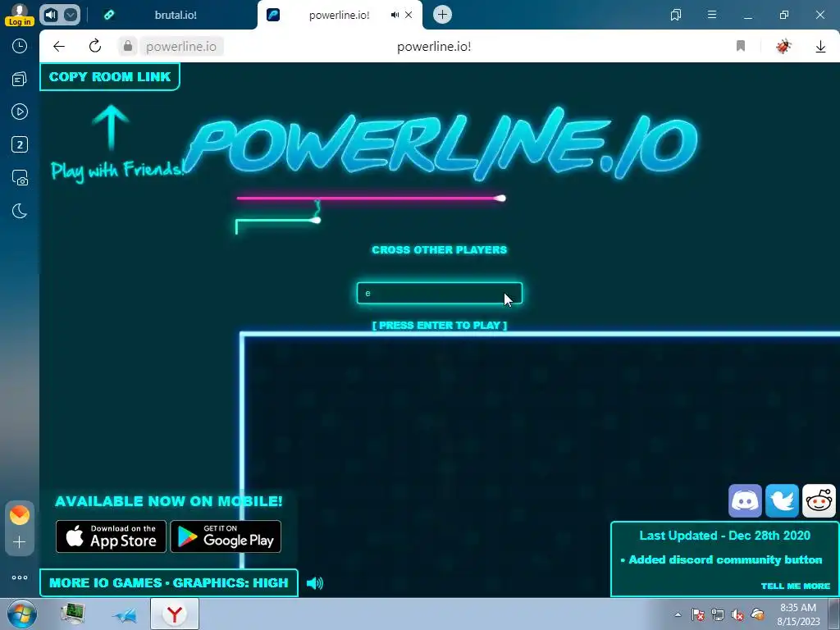
Task: Click the Show desktop strip beside the clock
Action: click(x=834, y=614)
